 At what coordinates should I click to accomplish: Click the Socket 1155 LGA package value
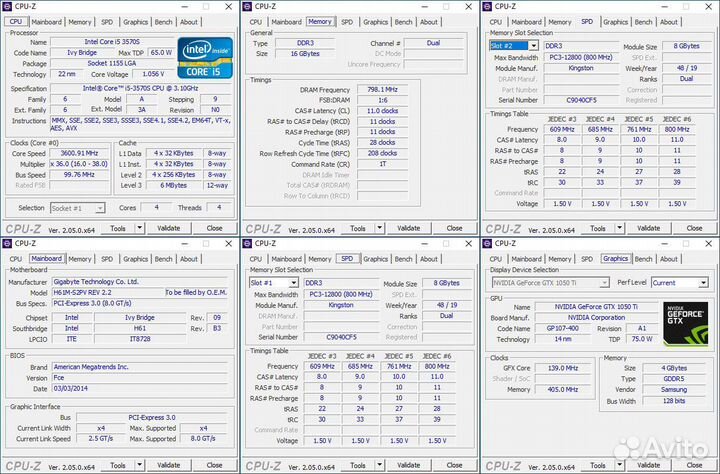[112, 63]
